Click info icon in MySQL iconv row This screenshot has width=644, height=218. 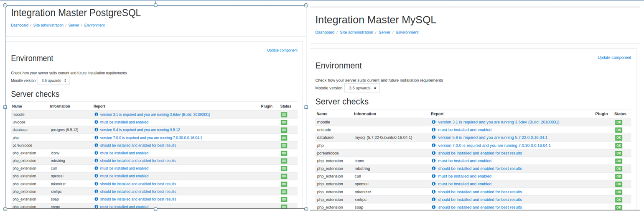[434, 161]
